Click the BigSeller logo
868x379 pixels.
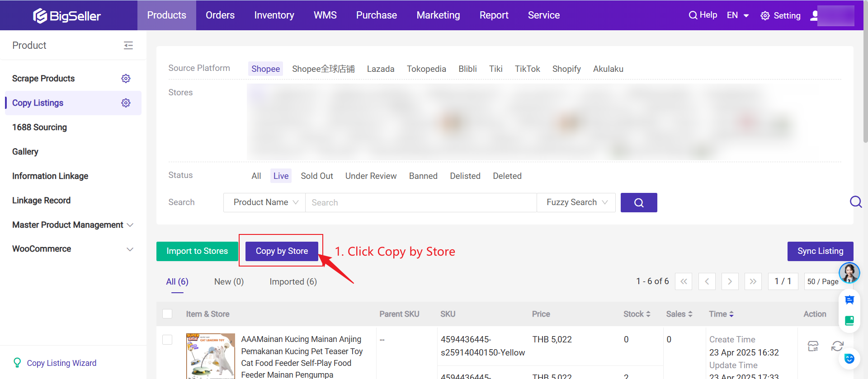[67, 16]
